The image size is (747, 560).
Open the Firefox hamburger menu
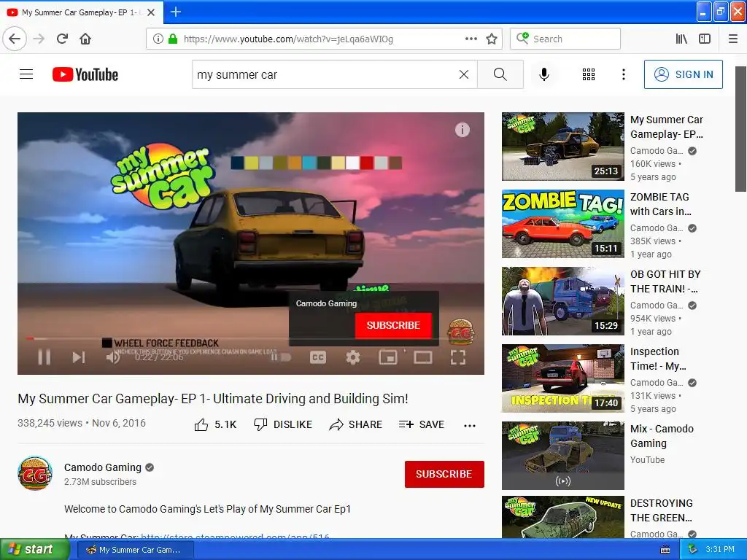[732, 39]
